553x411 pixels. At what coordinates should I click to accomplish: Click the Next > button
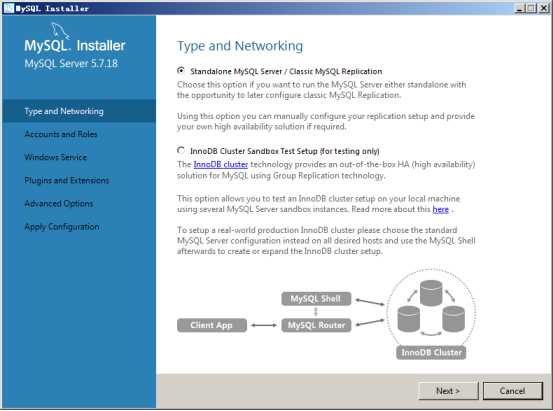448,391
